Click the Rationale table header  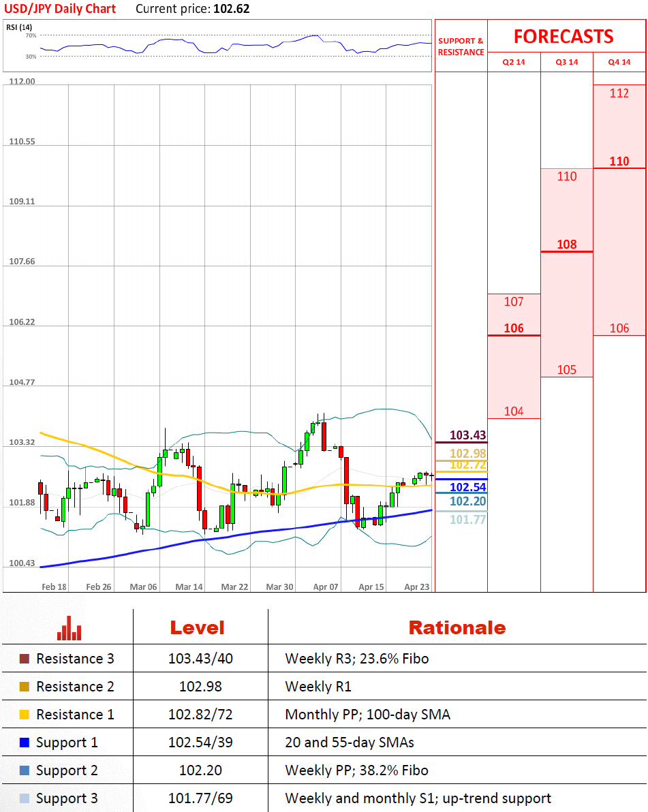click(x=457, y=627)
